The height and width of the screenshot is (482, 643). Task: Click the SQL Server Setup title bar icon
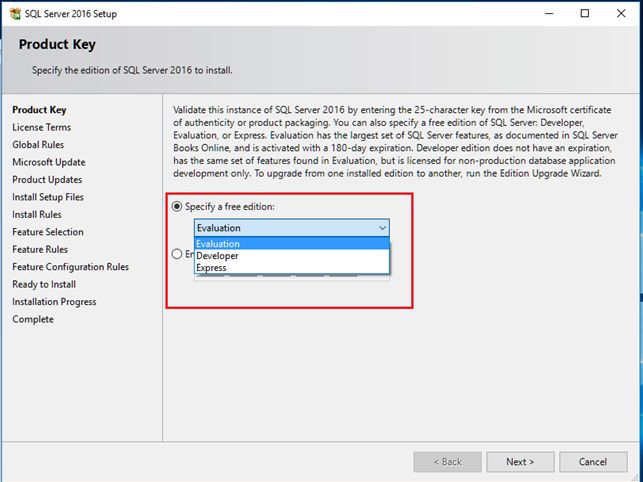pos(13,13)
